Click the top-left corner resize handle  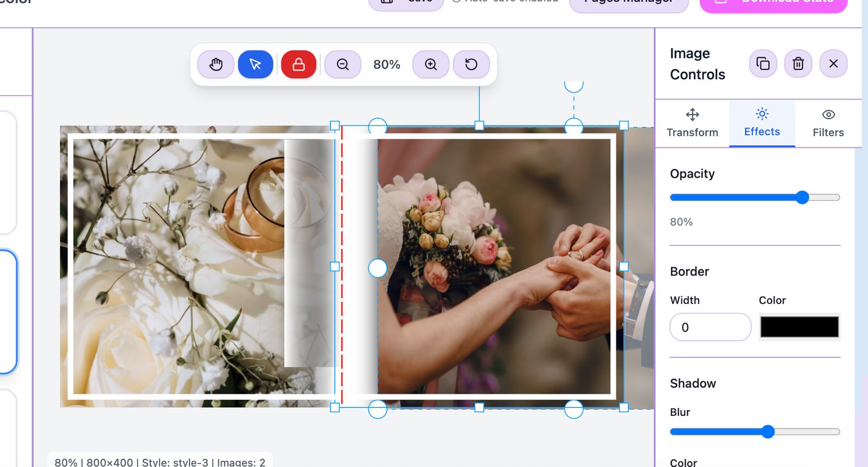coord(335,126)
